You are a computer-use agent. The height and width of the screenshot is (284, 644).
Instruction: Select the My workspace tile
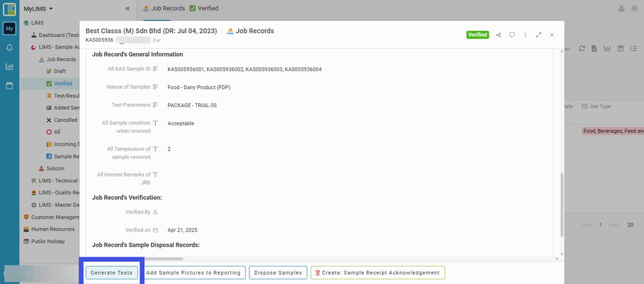(9, 29)
